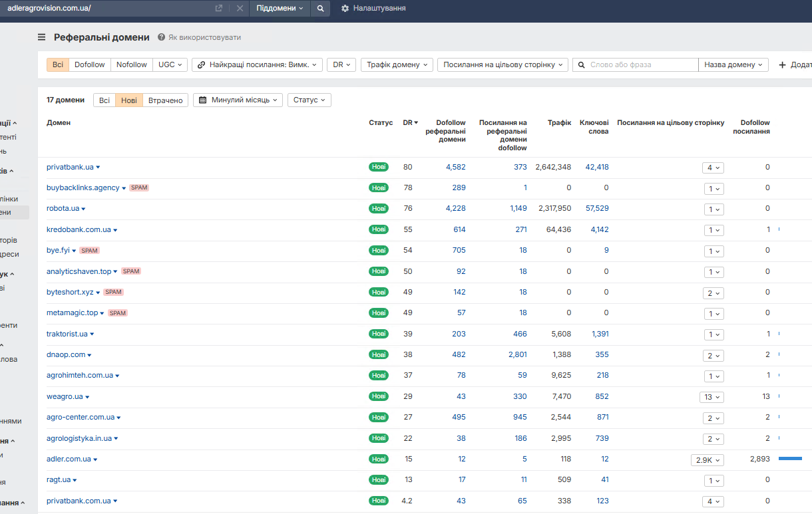The image size is (812, 514).
Task: Click the 4,582 dofollow domains value
Action: 456,167
